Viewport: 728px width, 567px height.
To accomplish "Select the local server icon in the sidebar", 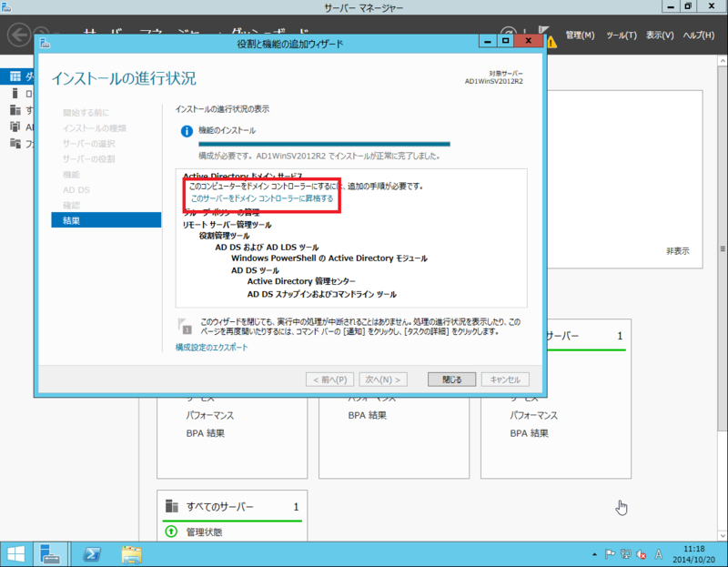I will (15, 94).
